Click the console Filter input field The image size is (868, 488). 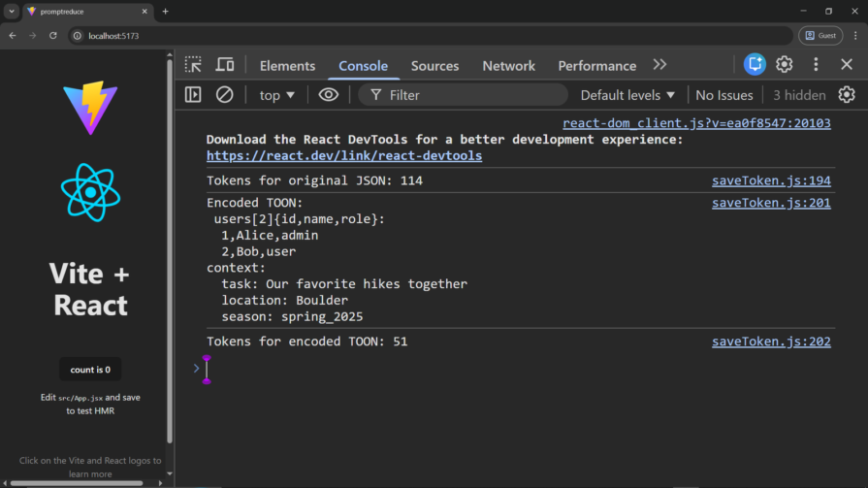pos(470,95)
